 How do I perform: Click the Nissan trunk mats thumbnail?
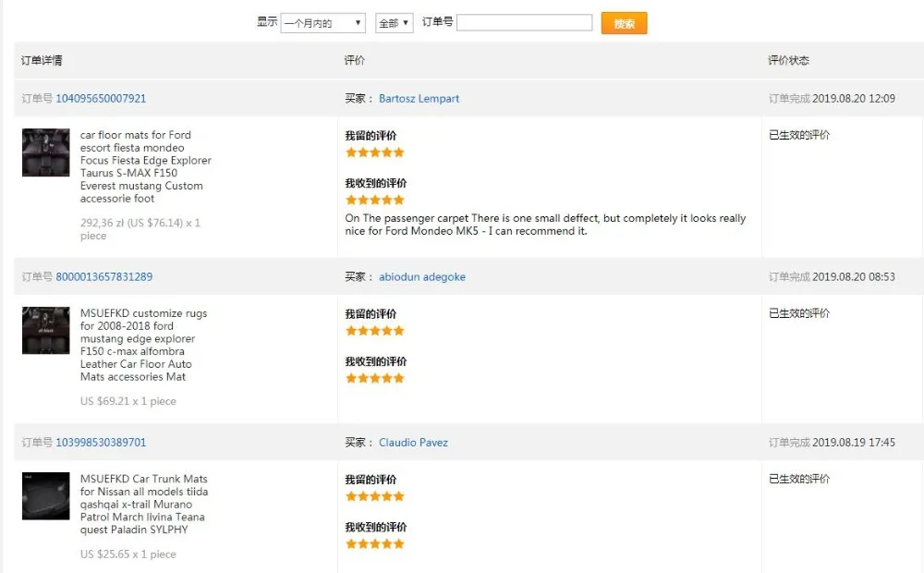[46, 496]
